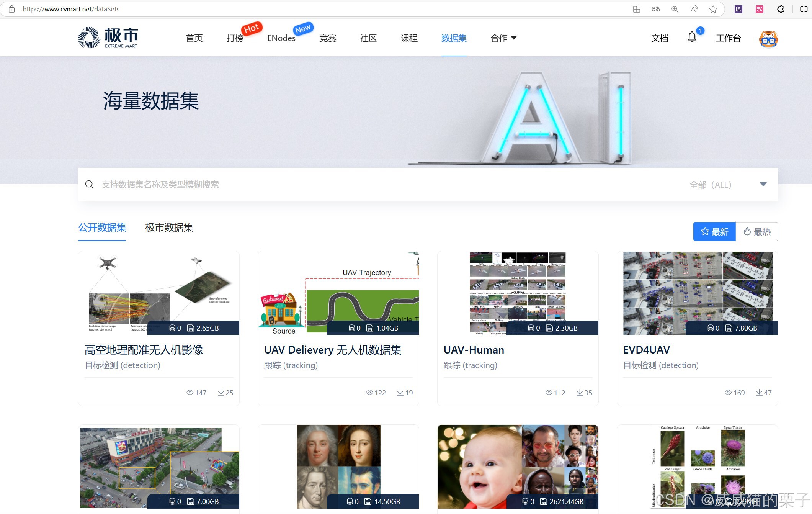Click browser favorites star icon

coord(713,9)
